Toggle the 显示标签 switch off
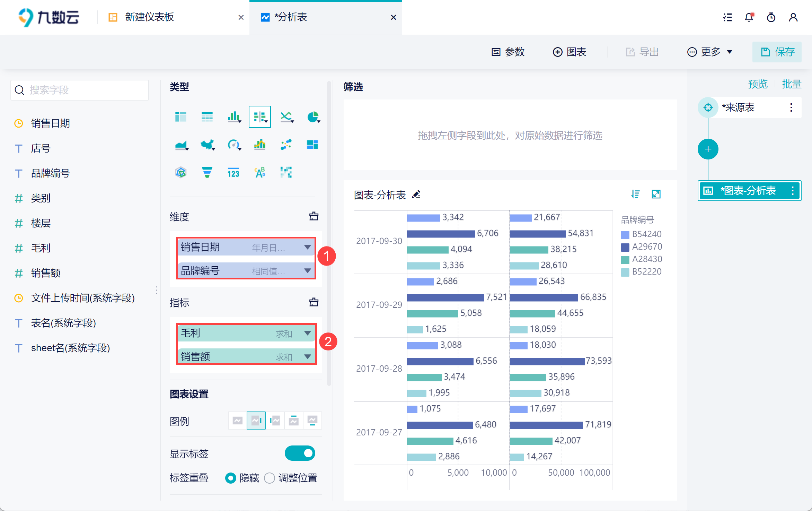This screenshot has height=511, width=812. (x=300, y=453)
